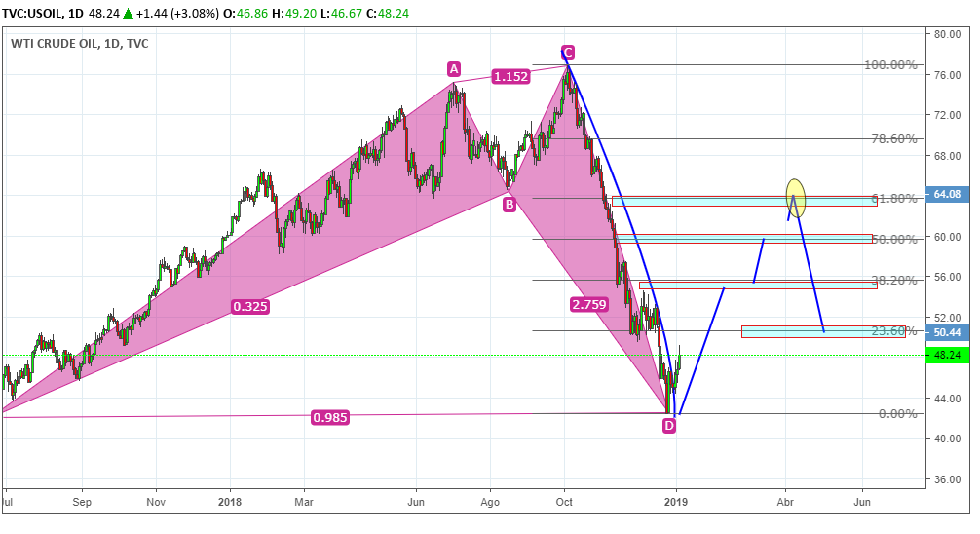Select the blue 50.44 price label
Screen dimensions: 980x534
(x=948, y=332)
